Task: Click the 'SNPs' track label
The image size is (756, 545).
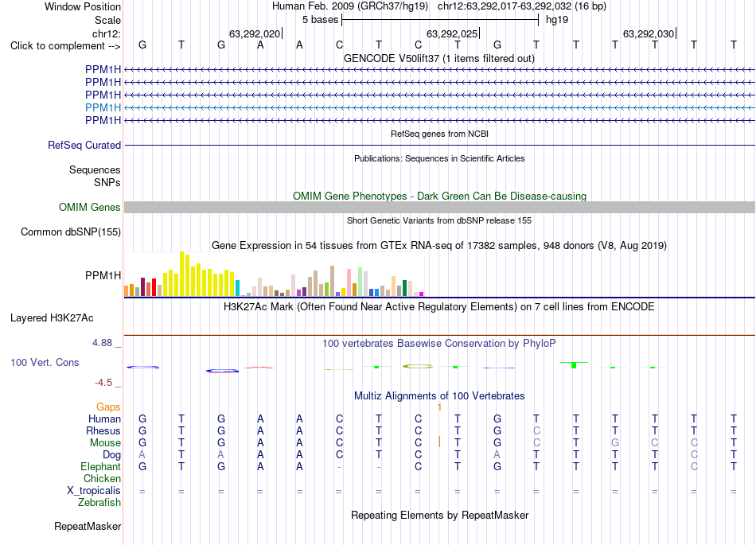Action: click(107, 183)
